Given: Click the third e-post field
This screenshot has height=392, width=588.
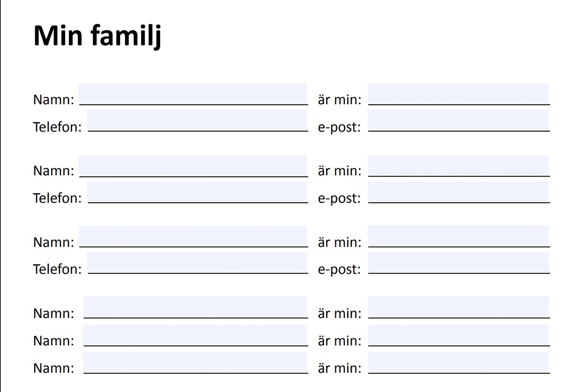Looking at the screenshot, I should pyautogui.click(x=458, y=262).
